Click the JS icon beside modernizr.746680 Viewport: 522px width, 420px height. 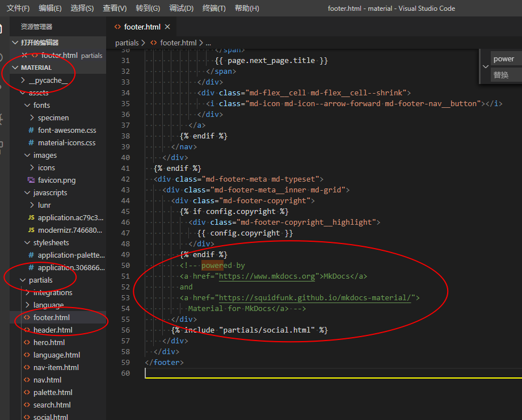click(31, 230)
